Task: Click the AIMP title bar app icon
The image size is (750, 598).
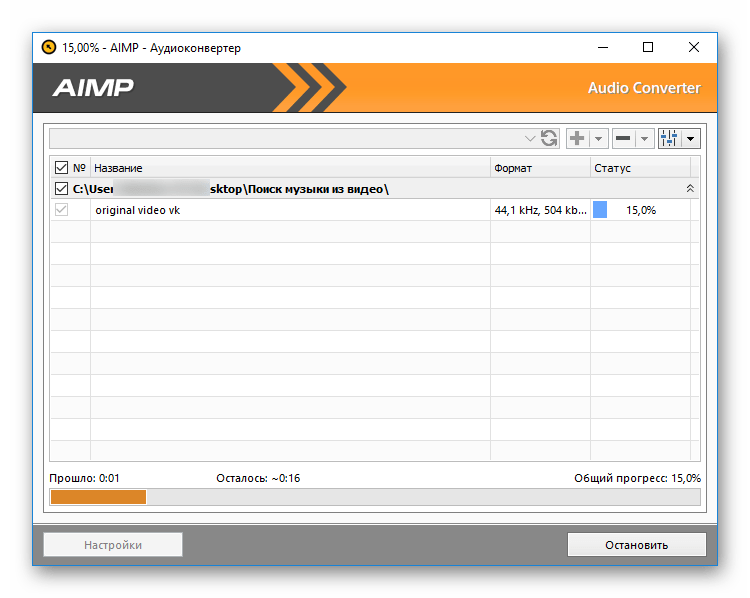Action: click(49, 47)
